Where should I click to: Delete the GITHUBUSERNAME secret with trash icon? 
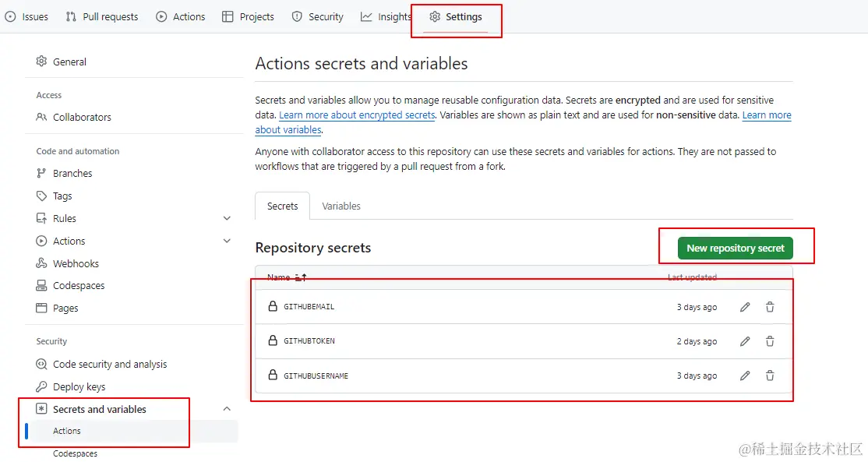click(x=770, y=376)
